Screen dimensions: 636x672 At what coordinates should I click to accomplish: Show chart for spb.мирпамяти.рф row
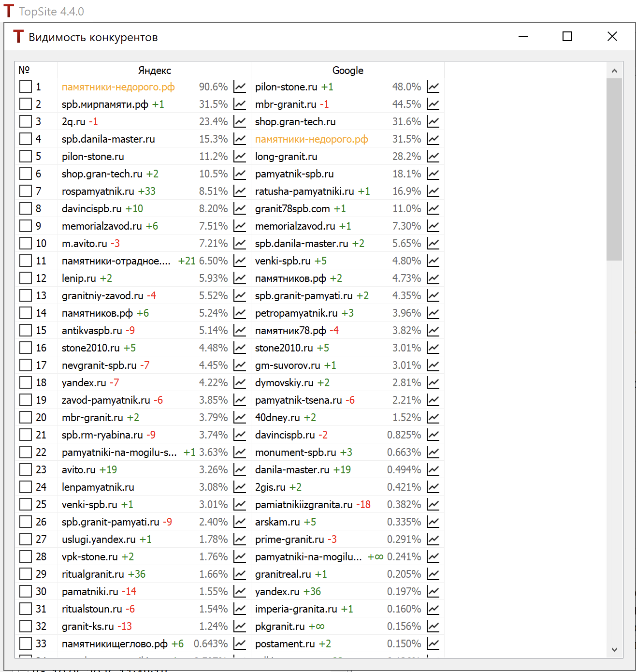[240, 104]
